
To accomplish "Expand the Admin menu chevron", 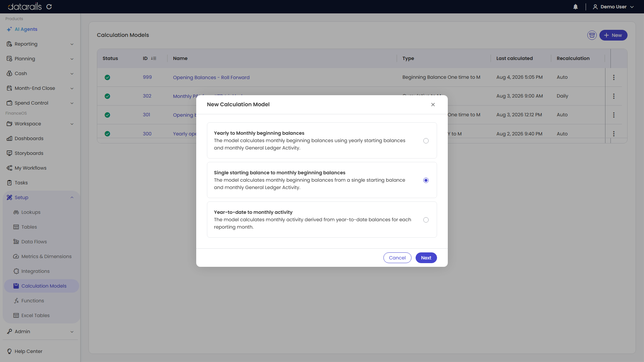I will (72, 332).
